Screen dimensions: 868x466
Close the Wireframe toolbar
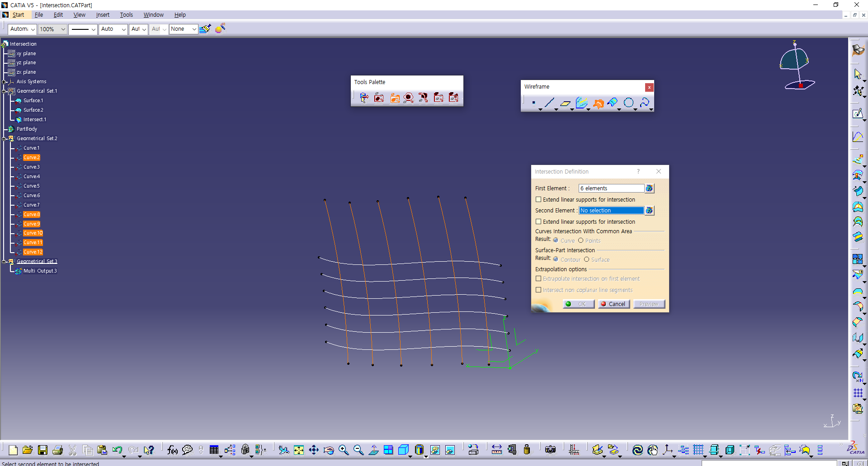[649, 87]
